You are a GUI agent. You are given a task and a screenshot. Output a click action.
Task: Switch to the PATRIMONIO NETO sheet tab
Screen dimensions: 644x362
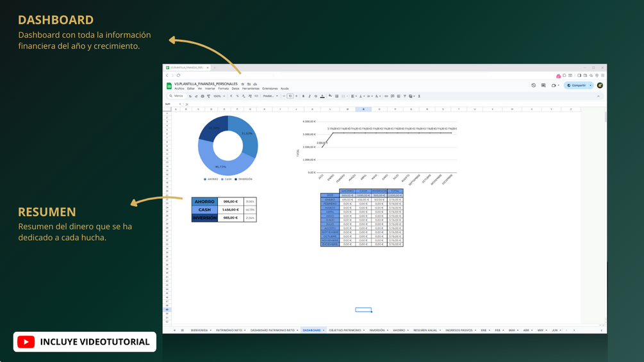pyautogui.click(x=231, y=330)
